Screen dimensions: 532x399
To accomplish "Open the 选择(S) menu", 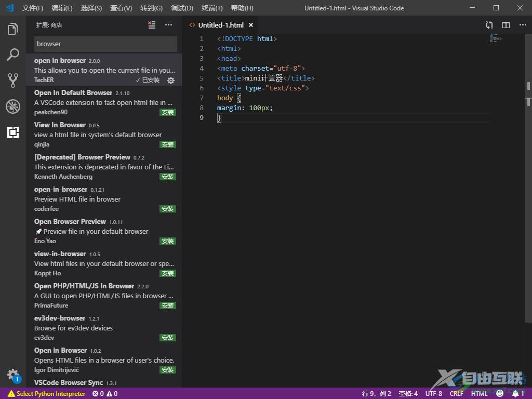I will (x=91, y=8).
